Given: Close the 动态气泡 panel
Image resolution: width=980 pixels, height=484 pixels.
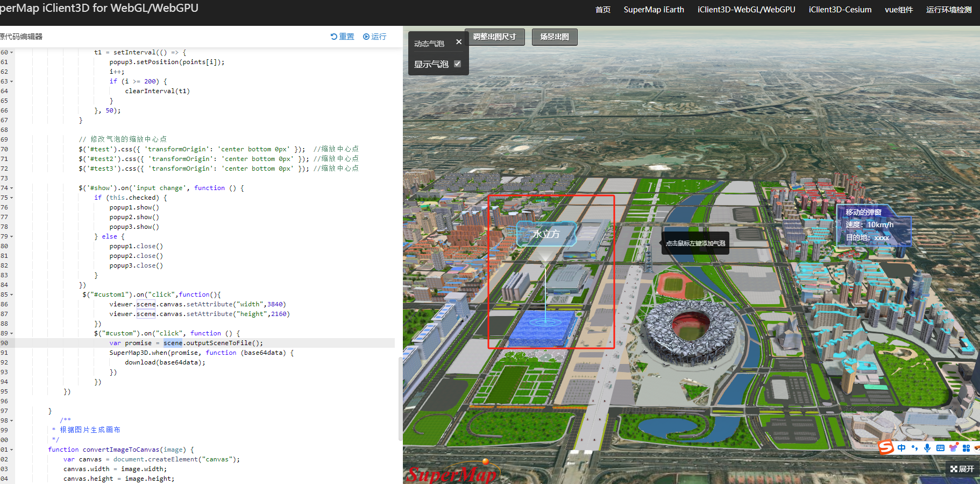Looking at the screenshot, I should coord(459,41).
